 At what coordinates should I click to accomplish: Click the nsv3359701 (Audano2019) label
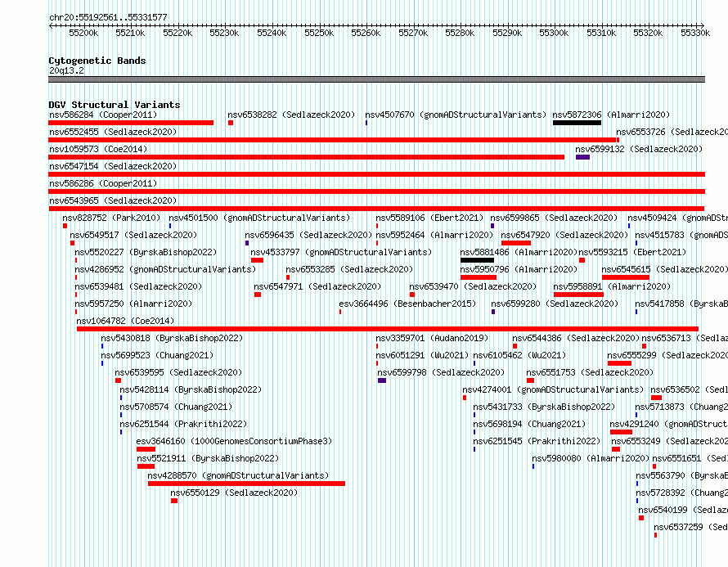coord(432,338)
